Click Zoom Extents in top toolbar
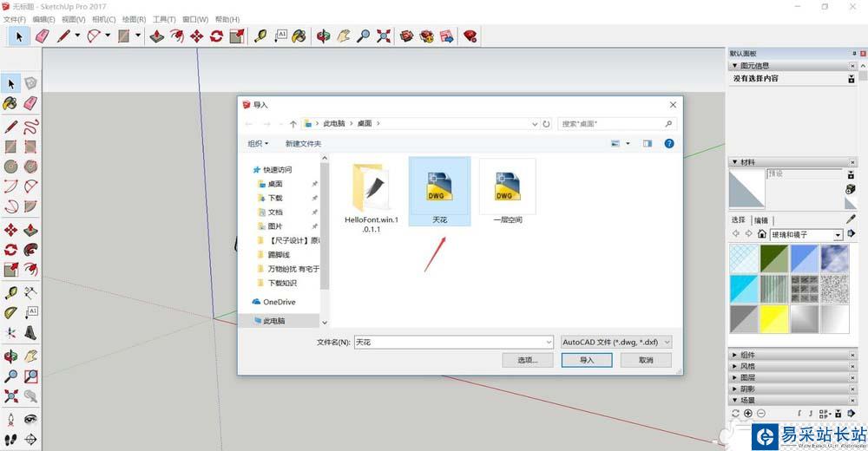Screen dimensions: 868x451 pos(383,36)
